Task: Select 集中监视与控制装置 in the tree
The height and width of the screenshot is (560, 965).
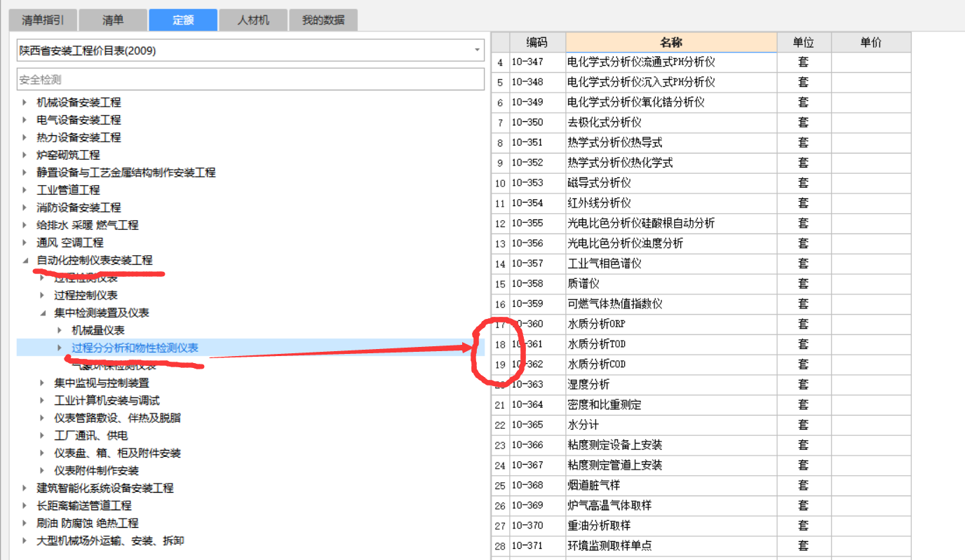Action: (102, 383)
